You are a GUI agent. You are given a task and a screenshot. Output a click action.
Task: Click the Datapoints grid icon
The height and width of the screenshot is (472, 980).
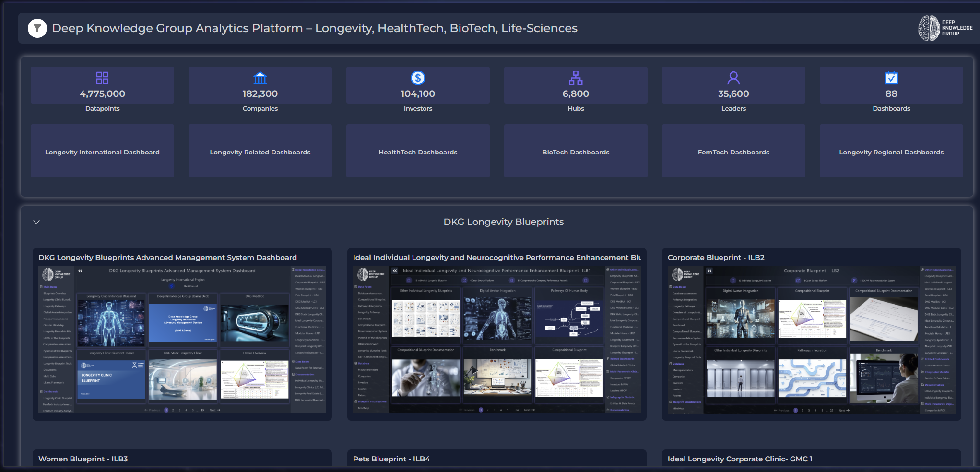[102, 78]
